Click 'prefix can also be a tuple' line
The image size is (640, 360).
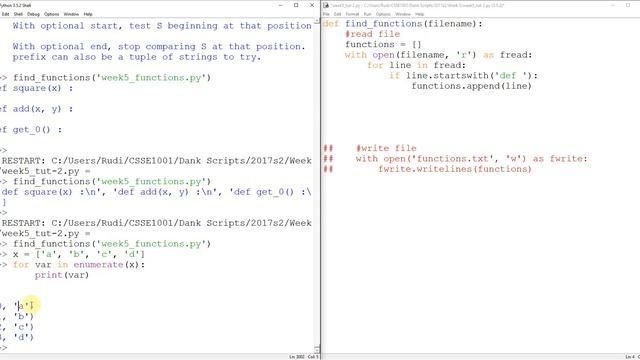(x=137, y=57)
